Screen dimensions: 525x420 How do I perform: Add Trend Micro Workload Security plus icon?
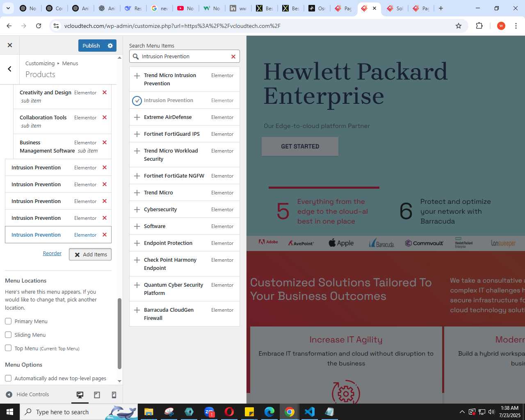pos(137,151)
